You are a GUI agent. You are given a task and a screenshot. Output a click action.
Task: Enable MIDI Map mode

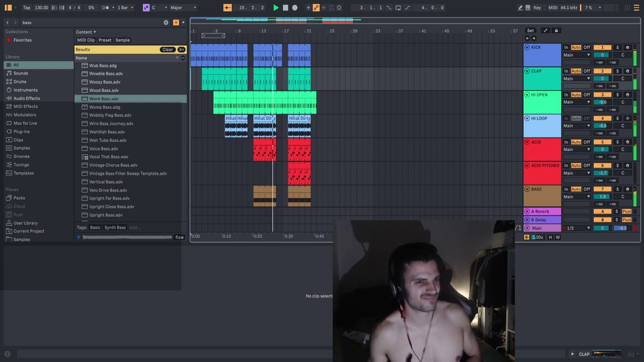point(553,8)
